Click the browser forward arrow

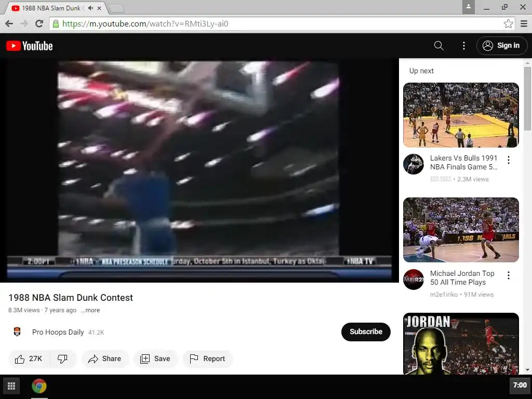click(x=24, y=23)
